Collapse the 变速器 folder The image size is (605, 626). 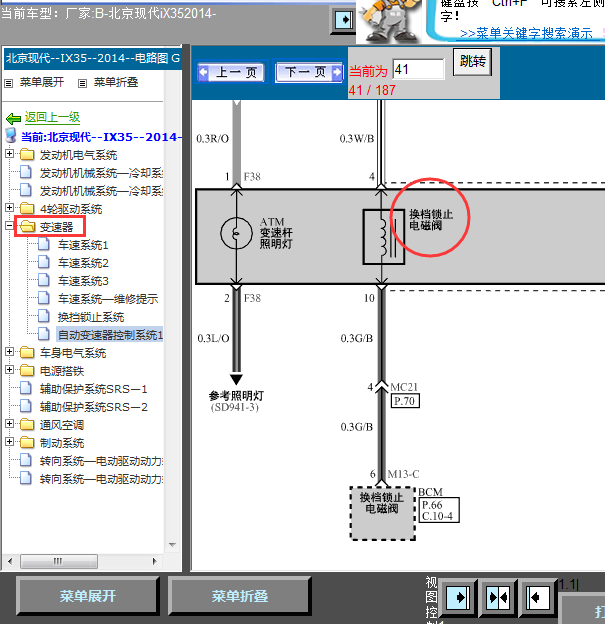[x=10, y=226]
